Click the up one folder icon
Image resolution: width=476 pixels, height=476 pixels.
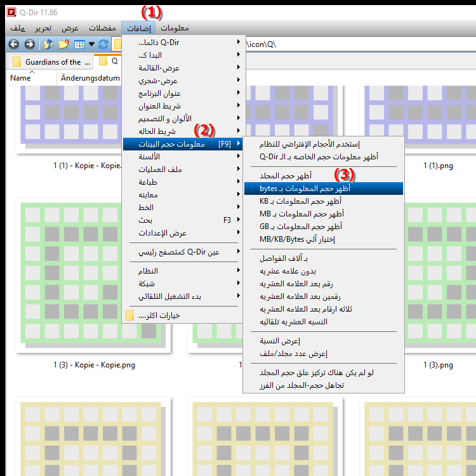pyautogui.click(x=49, y=44)
